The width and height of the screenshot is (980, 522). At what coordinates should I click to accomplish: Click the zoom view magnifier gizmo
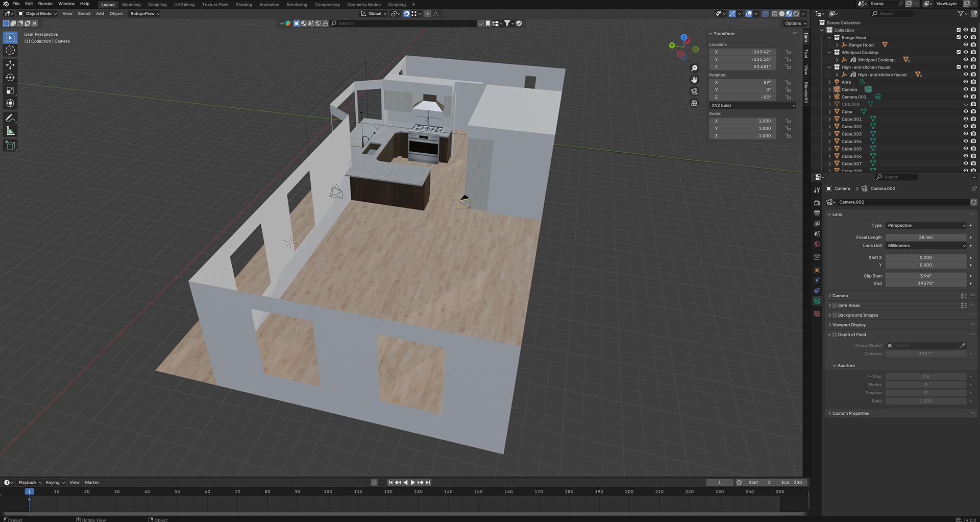(x=694, y=68)
